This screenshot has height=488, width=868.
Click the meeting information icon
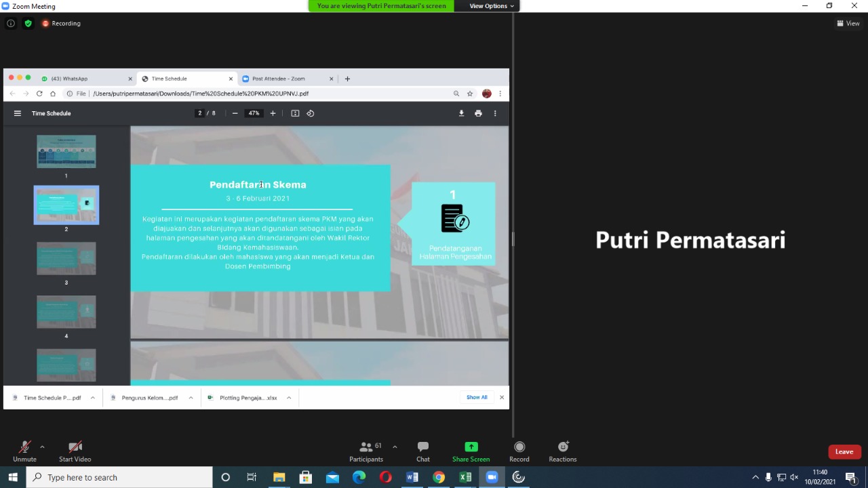[11, 23]
